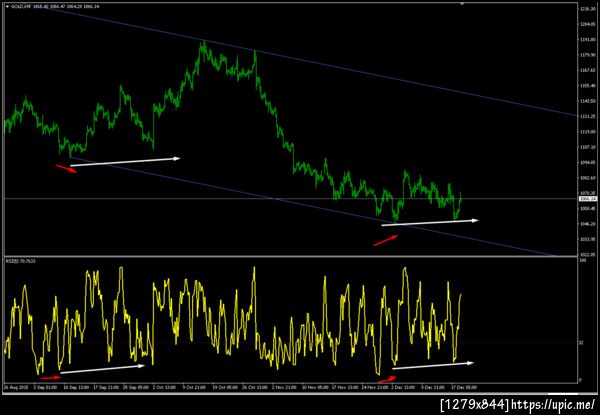The height and width of the screenshot is (415, 600).
Task: Click the chart's bottom horizontal scrollbar thumb
Action: coord(562,394)
